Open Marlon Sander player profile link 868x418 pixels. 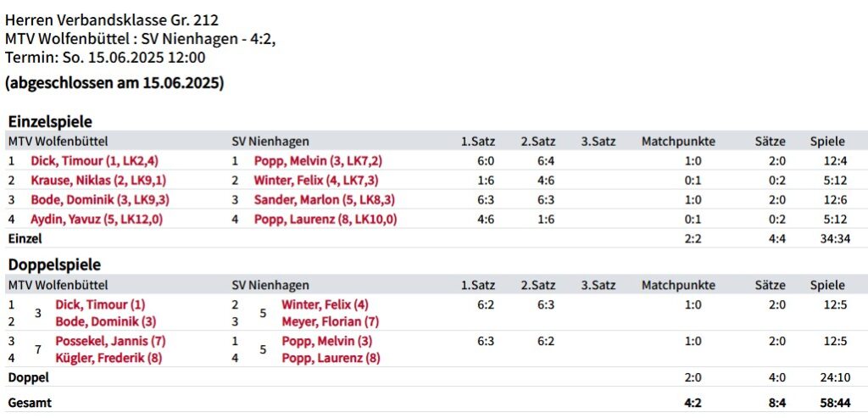[x=324, y=199]
